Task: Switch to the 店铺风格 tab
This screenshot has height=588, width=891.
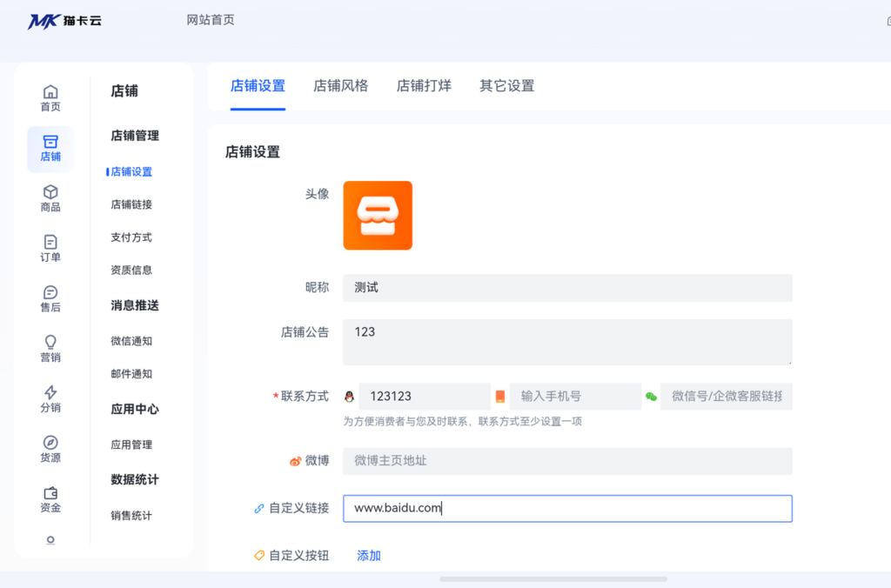Action: coord(341,86)
